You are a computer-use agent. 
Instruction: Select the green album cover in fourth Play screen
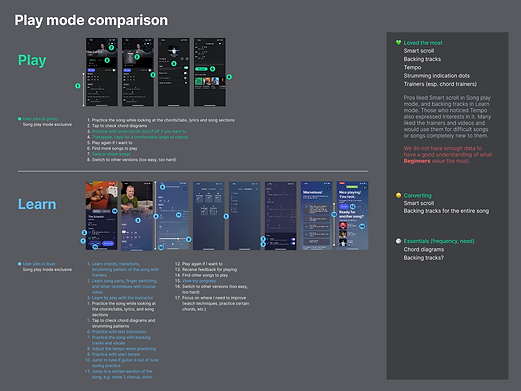coord(199,81)
